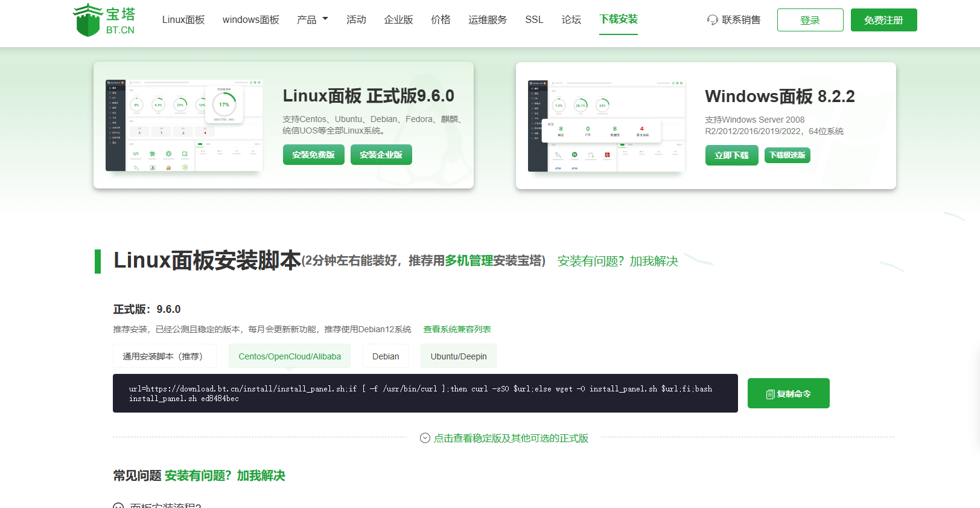Click the Windows 立即下载 button
Viewport: 980px width, 508px height.
(732, 155)
